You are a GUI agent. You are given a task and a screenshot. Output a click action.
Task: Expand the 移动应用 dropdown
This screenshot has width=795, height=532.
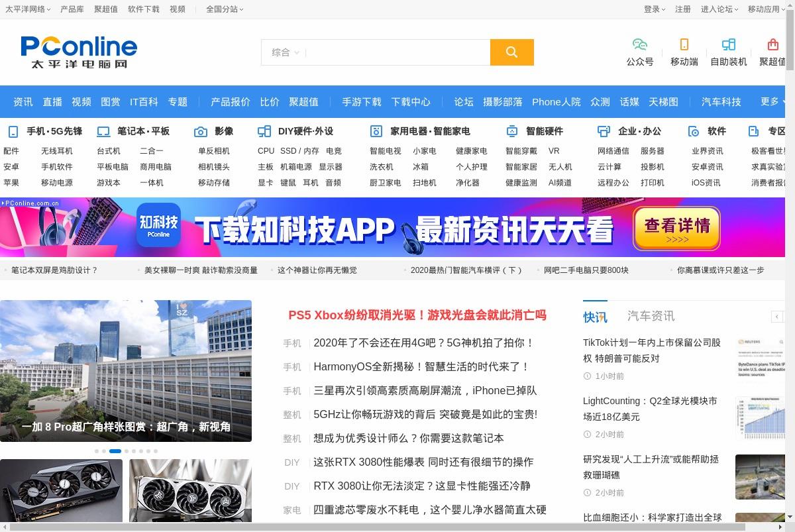point(767,9)
